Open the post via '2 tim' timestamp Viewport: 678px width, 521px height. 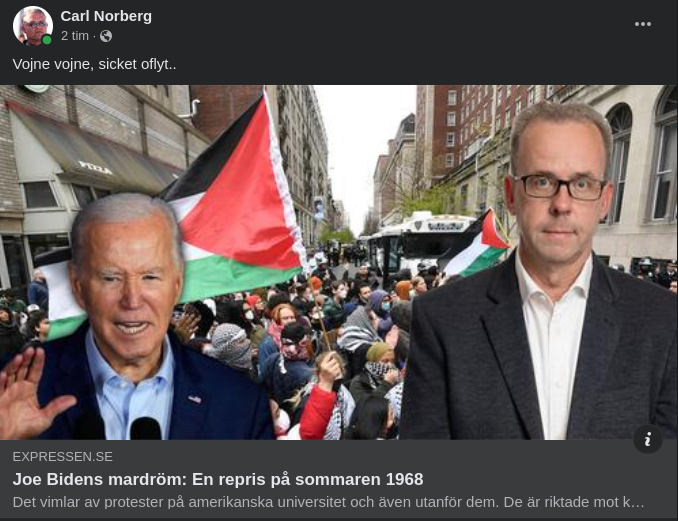click(x=75, y=36)
